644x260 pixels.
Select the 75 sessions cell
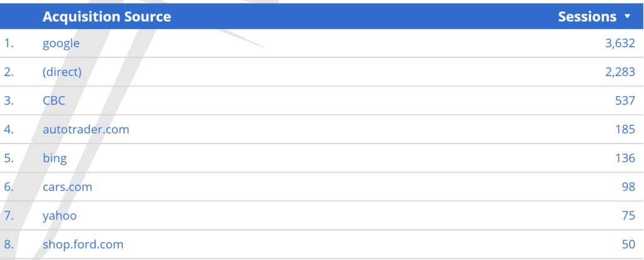pyautogui.click(x=628, y=216)
